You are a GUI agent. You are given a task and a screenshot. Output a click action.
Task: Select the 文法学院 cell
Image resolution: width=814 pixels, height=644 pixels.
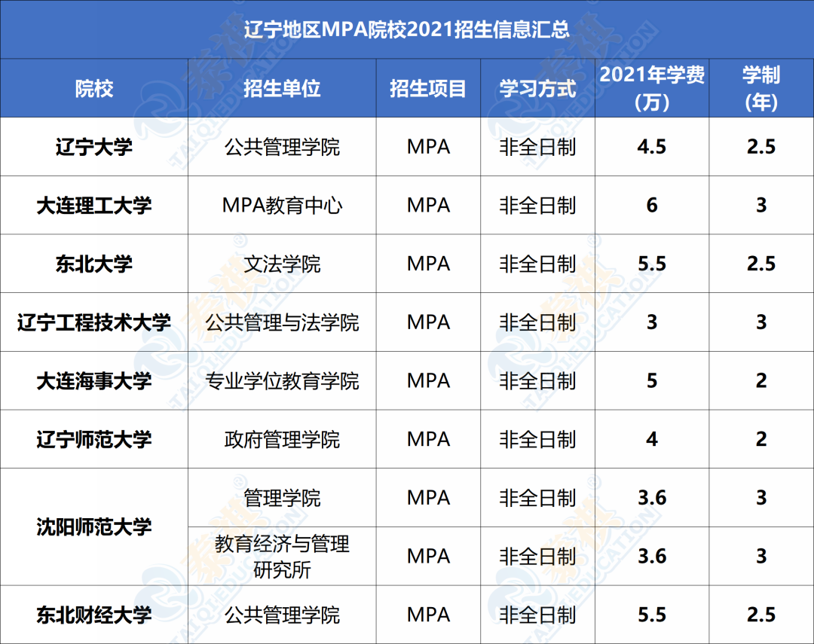[x=282, y=264]
